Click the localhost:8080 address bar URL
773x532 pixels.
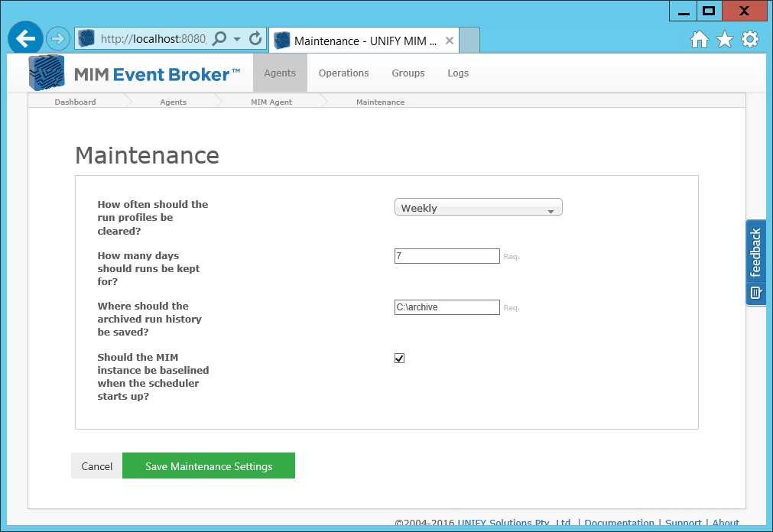153,39
